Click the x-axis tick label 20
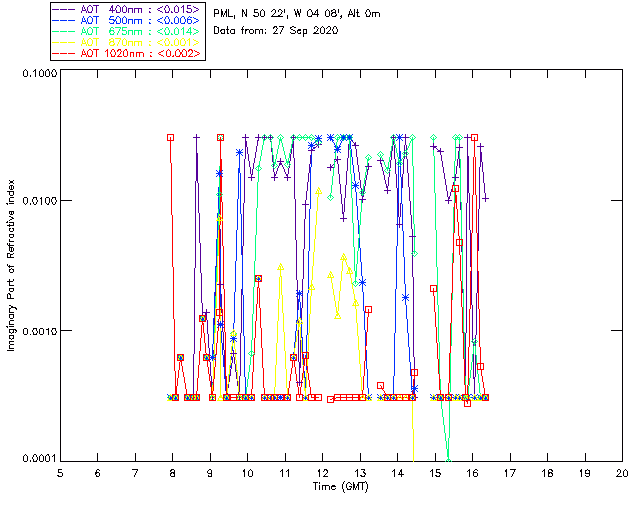The width and height of the screenshot is (640, 512). coord(622,473)
